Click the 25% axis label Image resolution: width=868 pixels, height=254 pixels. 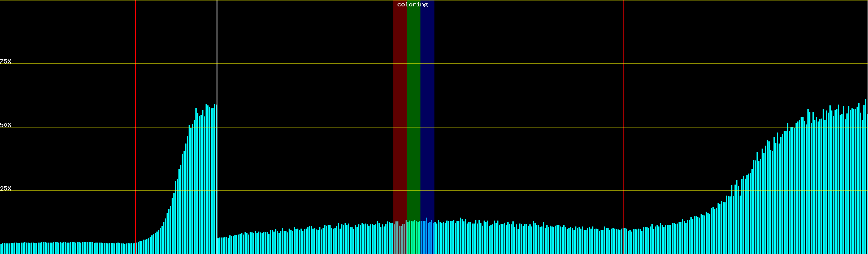point(6,188)
